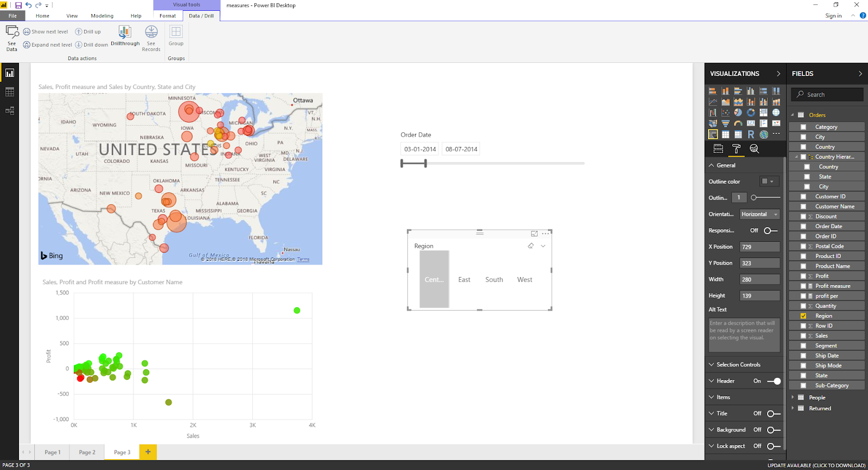Screen dimensions: 868x470
Task: Open Relationships view in left sidebar
Action: 10,111
